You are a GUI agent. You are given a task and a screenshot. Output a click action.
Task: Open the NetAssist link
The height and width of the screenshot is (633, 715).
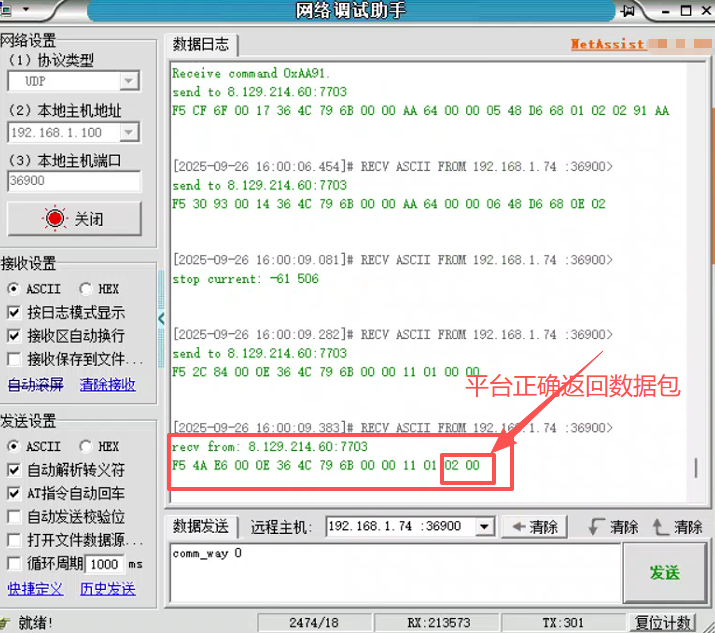click(607, 44)
